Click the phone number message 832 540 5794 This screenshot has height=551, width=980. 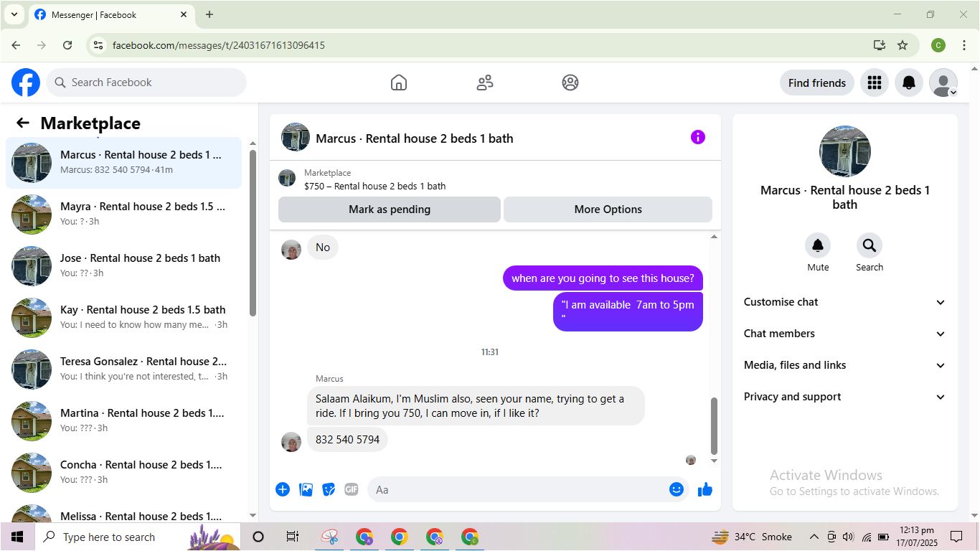click(347, 440)
